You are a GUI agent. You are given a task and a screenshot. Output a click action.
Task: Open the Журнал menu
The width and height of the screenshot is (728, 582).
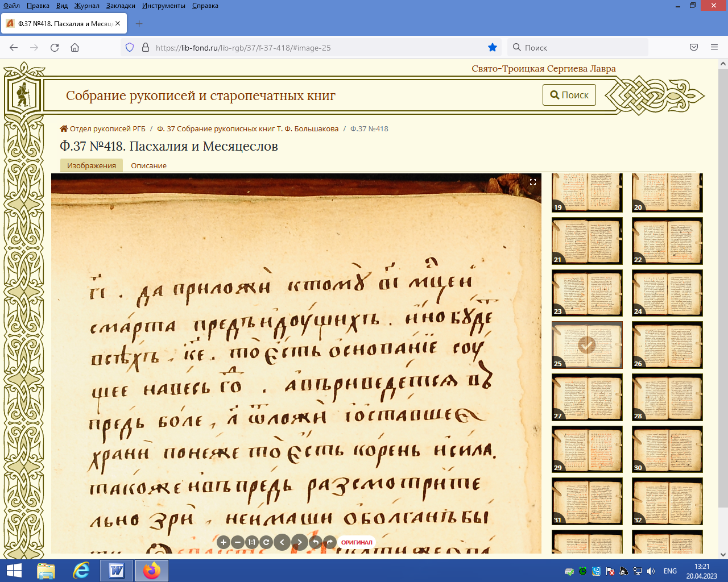pyautogui.click(x=86, y=6)
